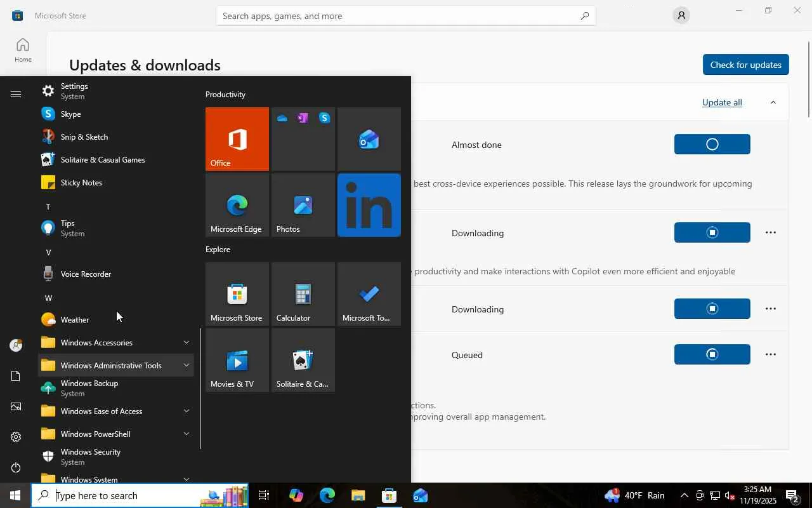Viewport: 812px width, 508px height.
Task: Open the LinkedIn tile
Action: click(369, 205)
